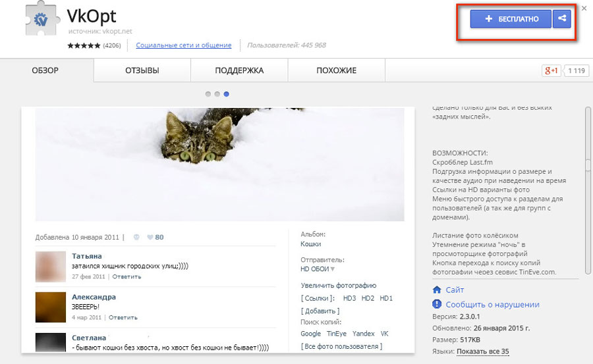The height and width of the screenshot is (364, 593).
Task: Install the extension with БЕСПЛАТНО button
Action: coord(511,19)
